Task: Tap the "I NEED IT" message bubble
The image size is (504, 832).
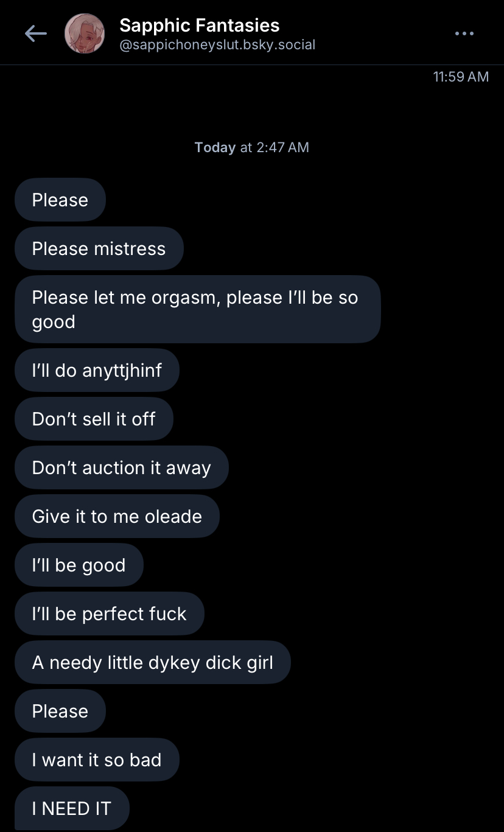Action: click(72, 808)
